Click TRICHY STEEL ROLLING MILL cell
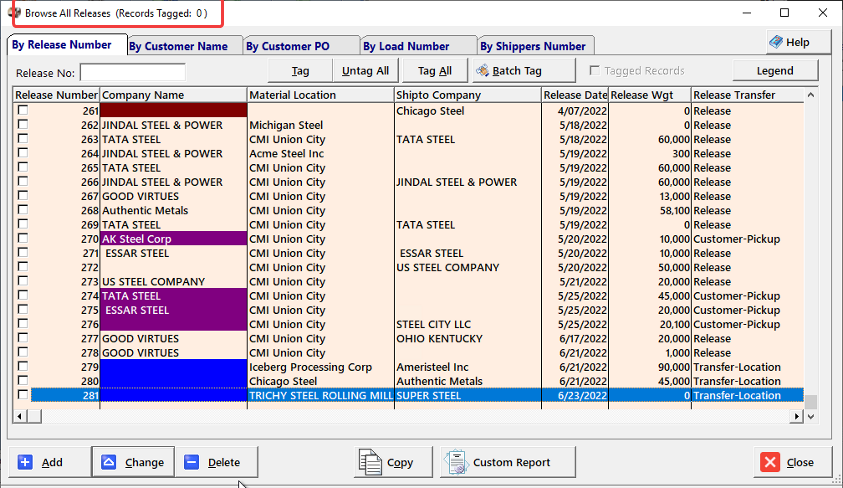This screenshot has width=843, height=488. tap(321, 396)
